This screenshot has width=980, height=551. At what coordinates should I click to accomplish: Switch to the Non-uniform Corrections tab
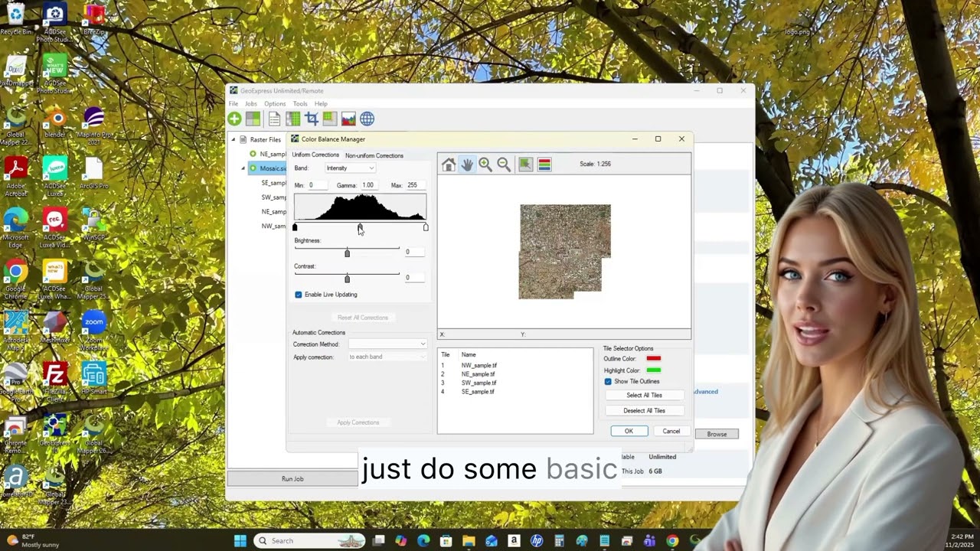374,156
